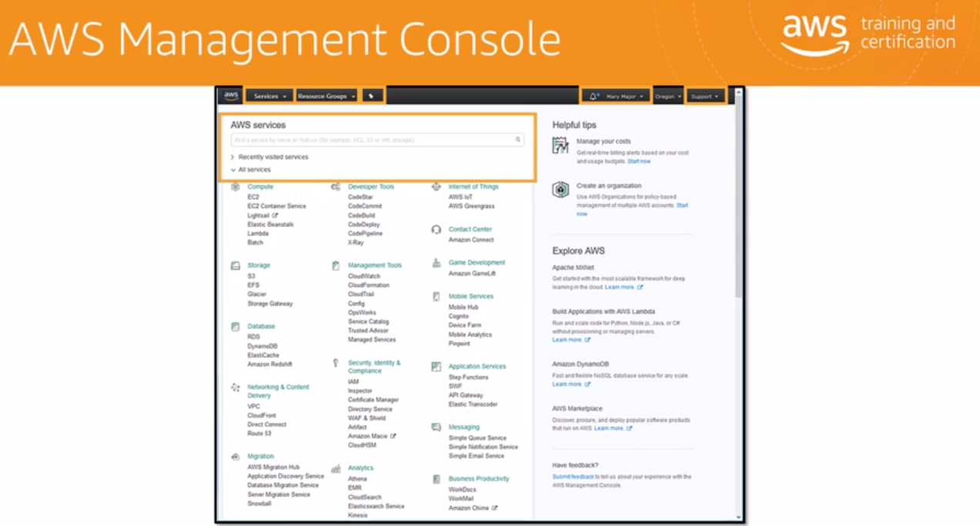Click the Storage category icon
Screen dimensions: 980x526
point(235,266)
